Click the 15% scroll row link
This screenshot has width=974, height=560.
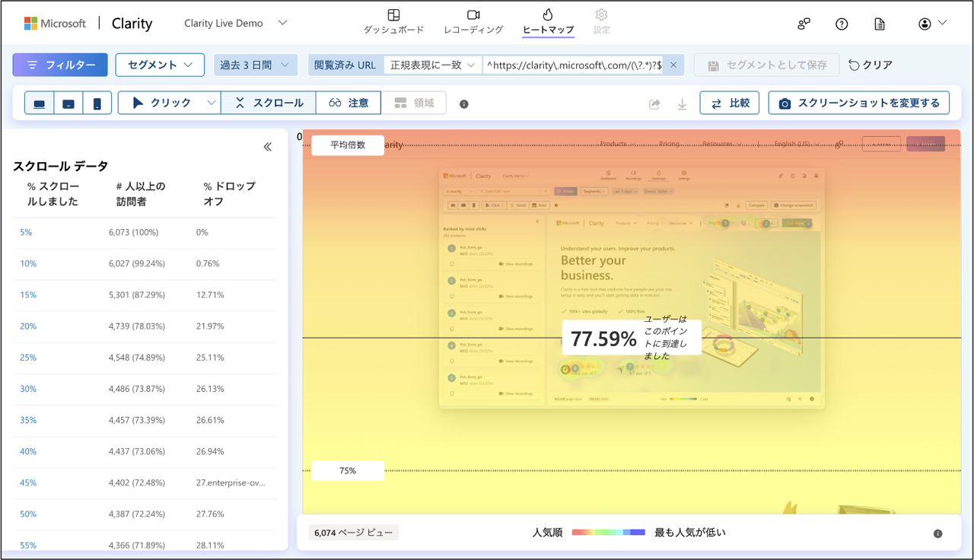click(x=28, y=294)
